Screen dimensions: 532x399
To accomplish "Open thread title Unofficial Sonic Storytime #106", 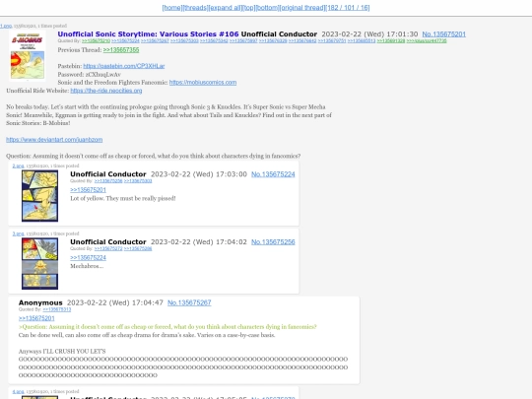I will pyautogui.click(x=148, y=33).
